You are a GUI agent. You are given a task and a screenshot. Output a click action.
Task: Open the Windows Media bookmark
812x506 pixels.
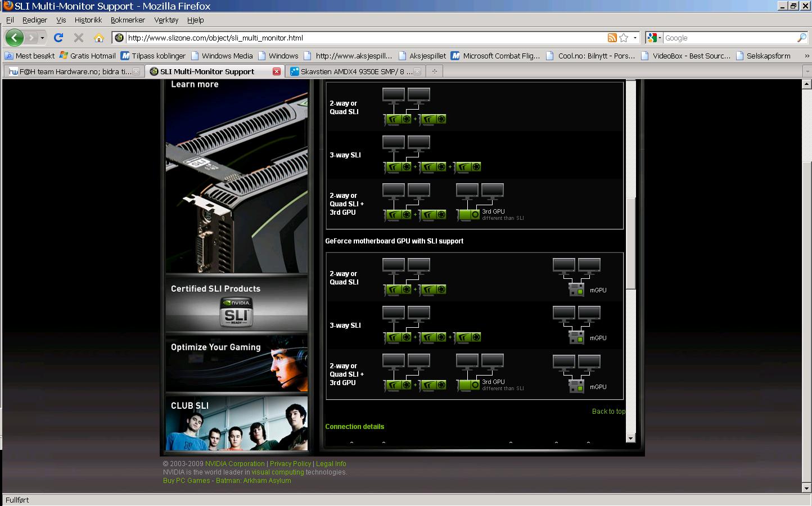click(x=222, y=56)
